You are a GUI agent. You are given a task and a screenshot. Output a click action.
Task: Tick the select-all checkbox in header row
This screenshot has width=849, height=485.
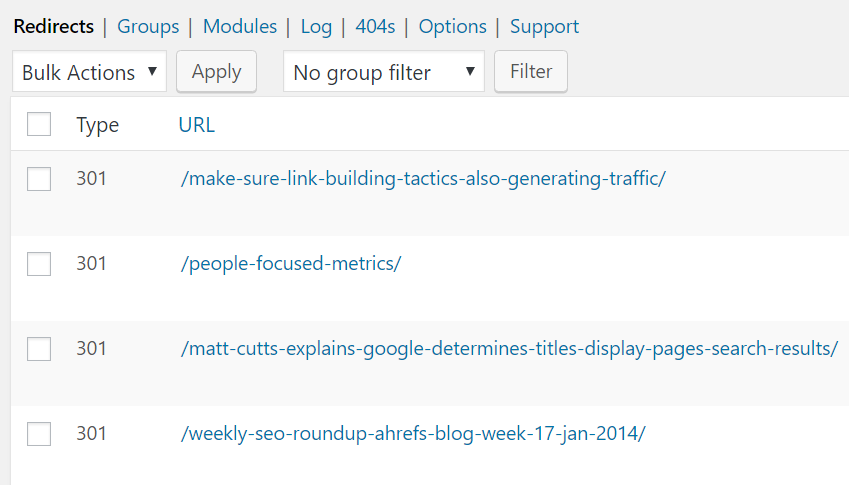coord(39,124)
